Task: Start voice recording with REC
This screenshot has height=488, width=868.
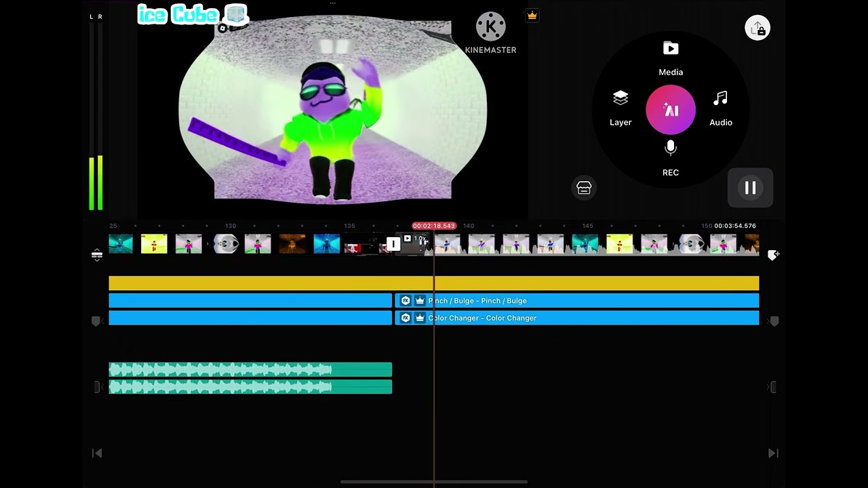Action: point(671,159)
